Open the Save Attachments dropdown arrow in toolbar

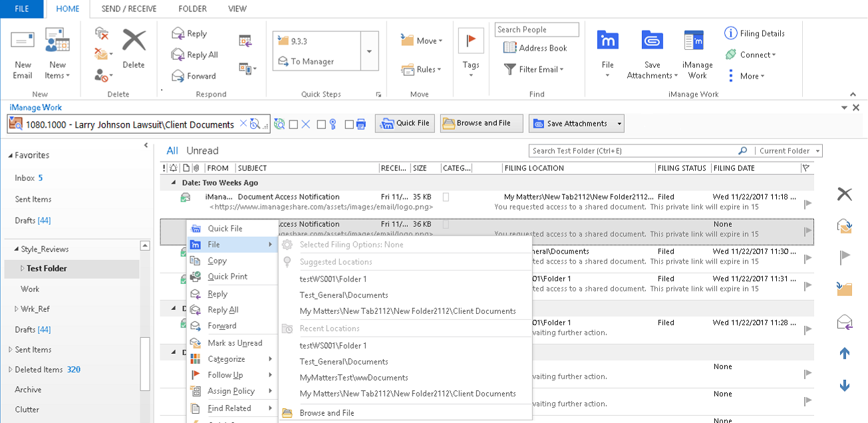(x=620, y=124)
